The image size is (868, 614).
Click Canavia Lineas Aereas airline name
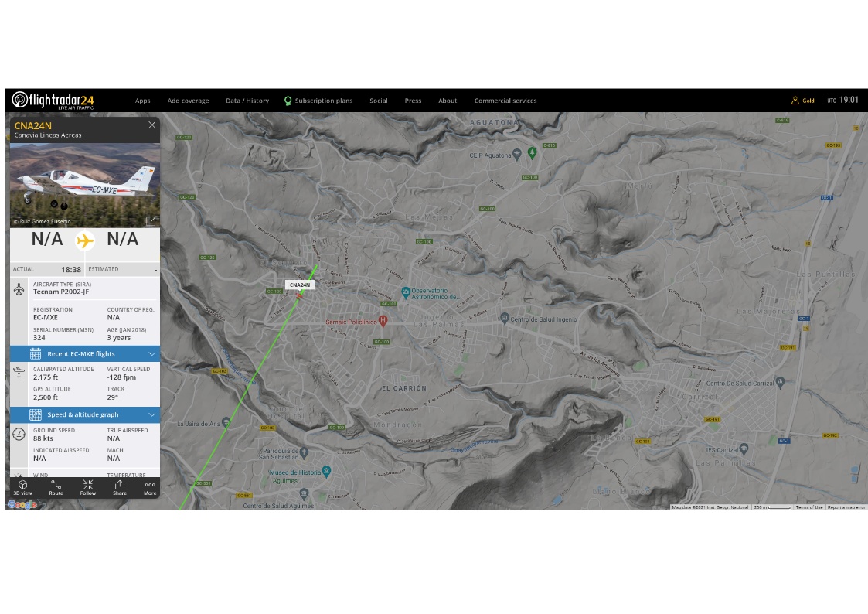[x=48, y=135]
